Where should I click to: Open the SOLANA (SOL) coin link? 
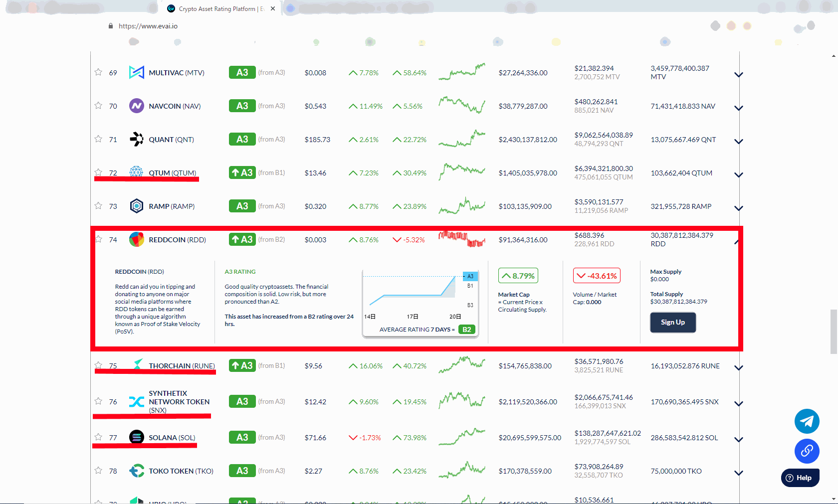172,438
